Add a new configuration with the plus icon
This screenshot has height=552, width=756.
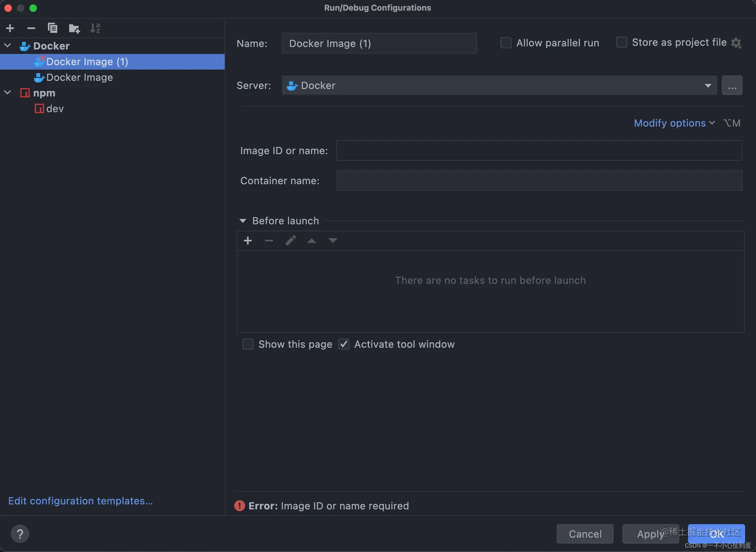click(x=10, y=29)
